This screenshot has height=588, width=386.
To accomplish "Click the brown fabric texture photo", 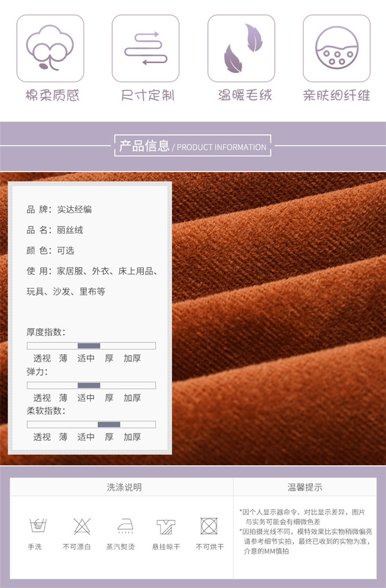I will [x=280, y=318].
